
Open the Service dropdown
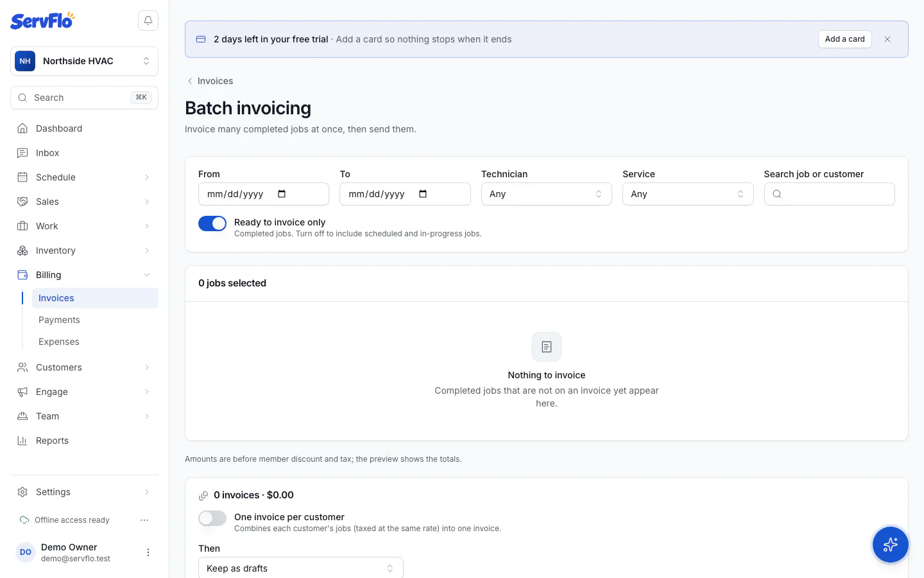click(x=688, y=194)
